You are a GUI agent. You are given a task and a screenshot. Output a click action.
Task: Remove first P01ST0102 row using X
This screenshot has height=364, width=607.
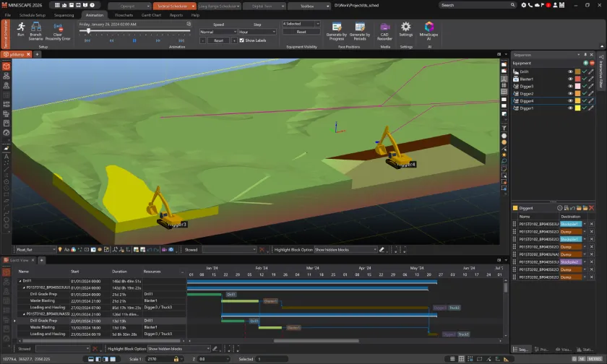tap(592, 224)
